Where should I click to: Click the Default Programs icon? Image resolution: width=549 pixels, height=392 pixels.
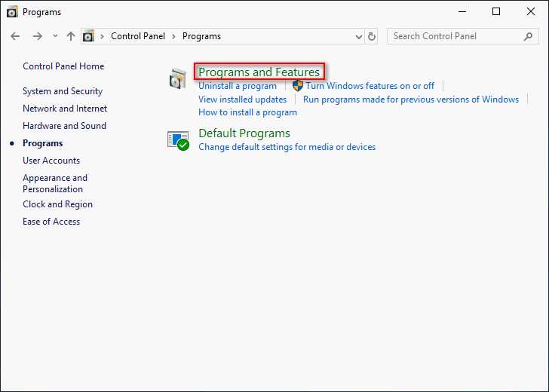(178, 141)
